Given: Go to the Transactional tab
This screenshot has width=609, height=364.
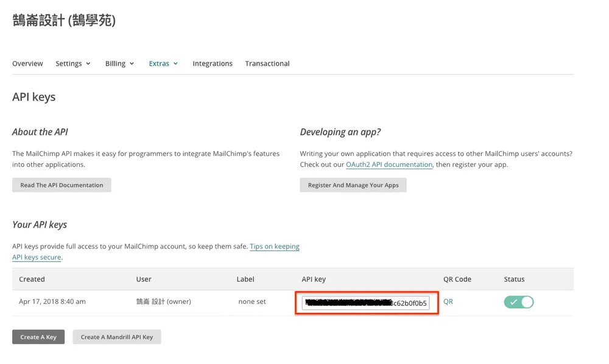Looking at the screenshot, I should (267, 63).
